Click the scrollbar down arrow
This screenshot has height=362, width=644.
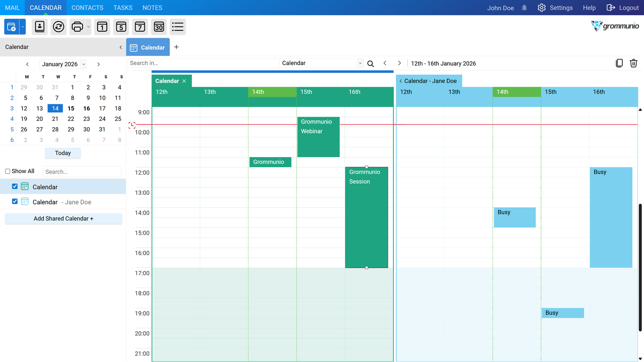coord(640,359)
